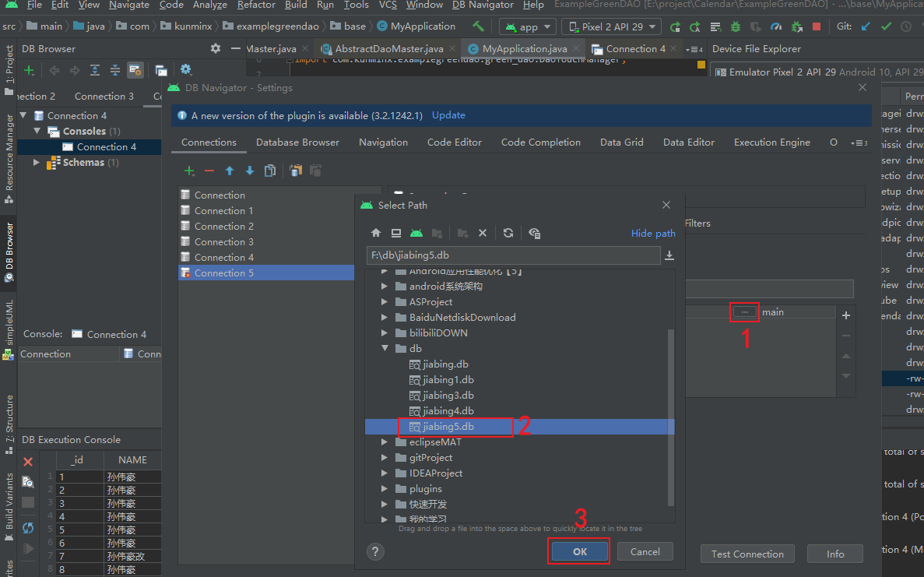The height and width of the screenshot is (577, 924).
Task: Open the profiler gauge icon
Action: [776, 26]
